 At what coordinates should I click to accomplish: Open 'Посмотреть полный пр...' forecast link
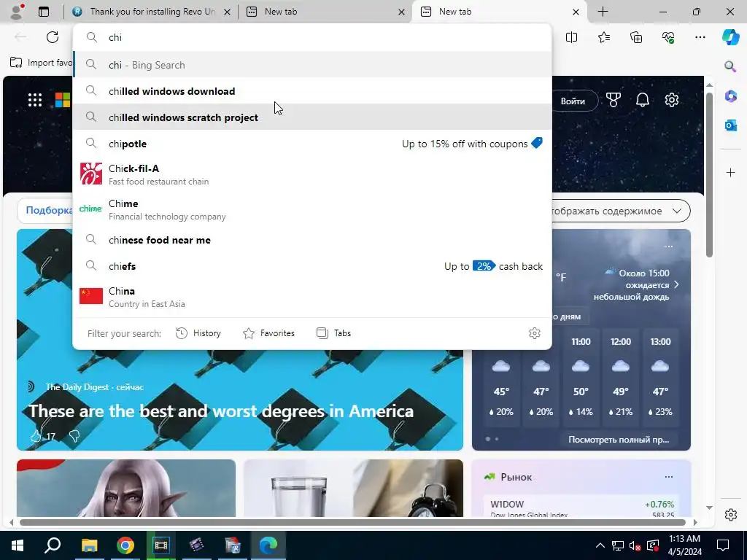tap(619, 440)
